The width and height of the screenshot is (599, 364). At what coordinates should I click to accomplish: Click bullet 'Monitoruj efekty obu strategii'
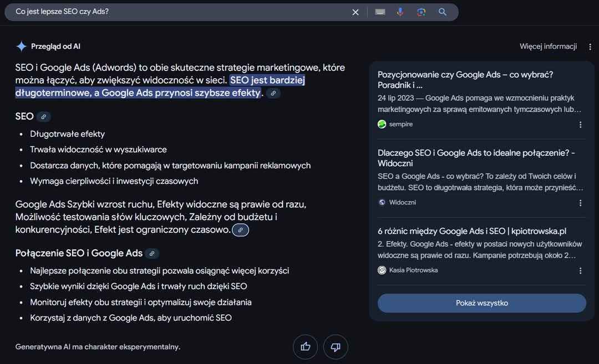click(140, 303)
